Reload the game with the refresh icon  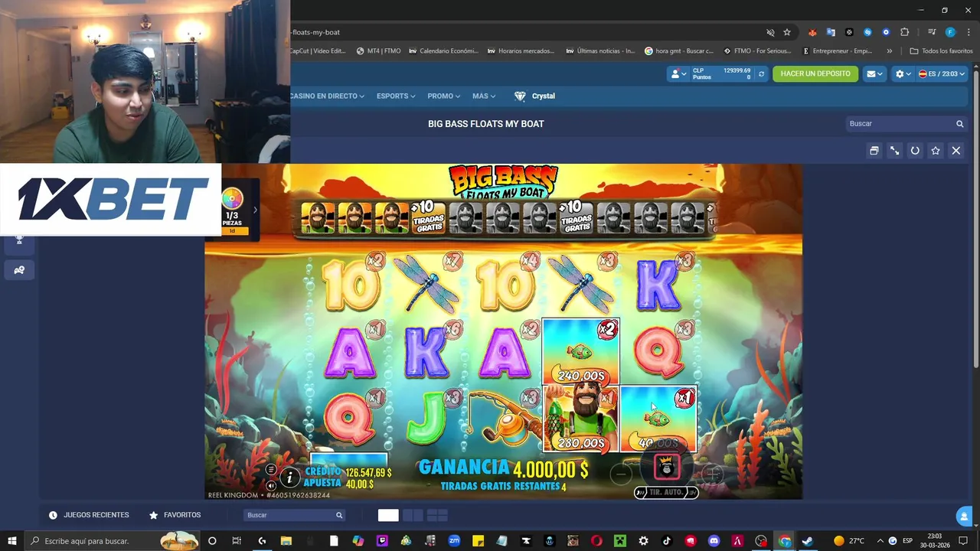tap(915, 151)
